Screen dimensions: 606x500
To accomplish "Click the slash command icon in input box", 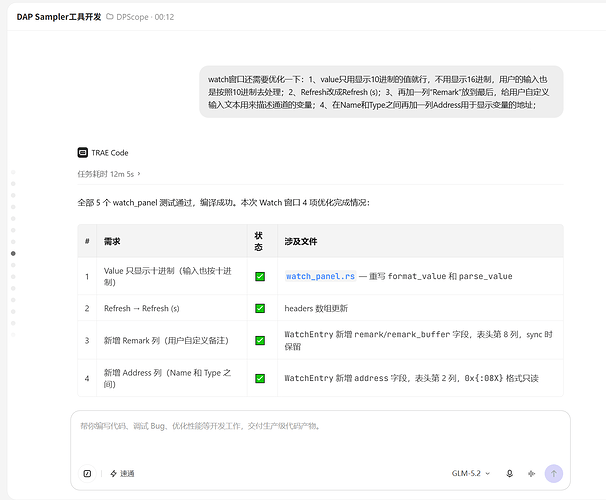I will [x=87, y=473].
